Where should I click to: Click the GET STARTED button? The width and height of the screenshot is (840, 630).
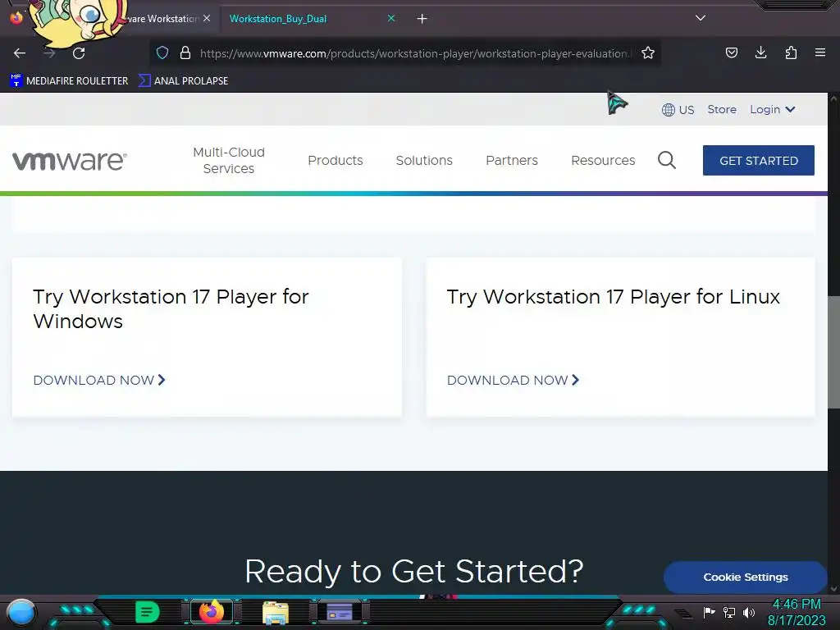pyautogui.click(x=759, y=160)
